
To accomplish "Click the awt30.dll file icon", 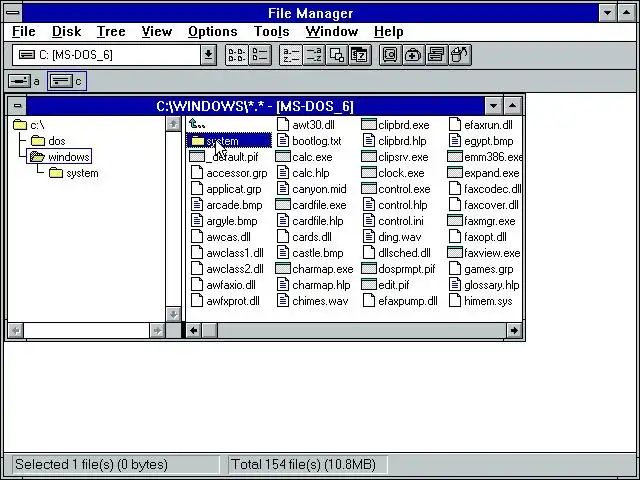I will point(282,124).
